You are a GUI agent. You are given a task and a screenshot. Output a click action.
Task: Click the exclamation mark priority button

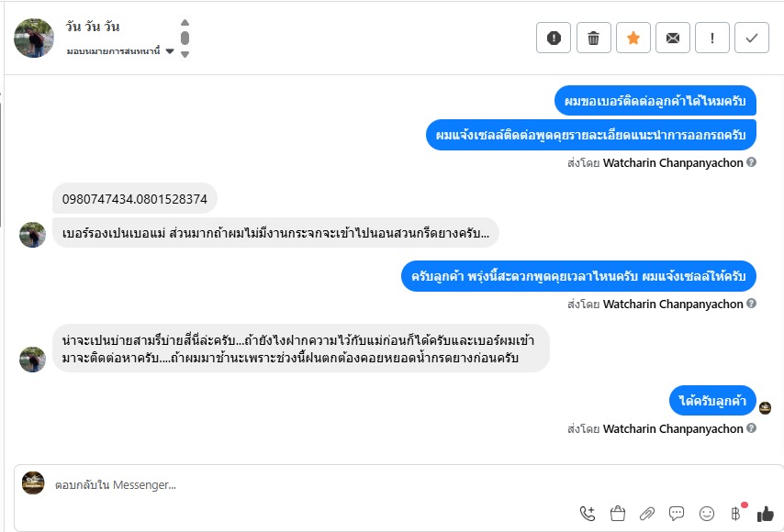712,38
